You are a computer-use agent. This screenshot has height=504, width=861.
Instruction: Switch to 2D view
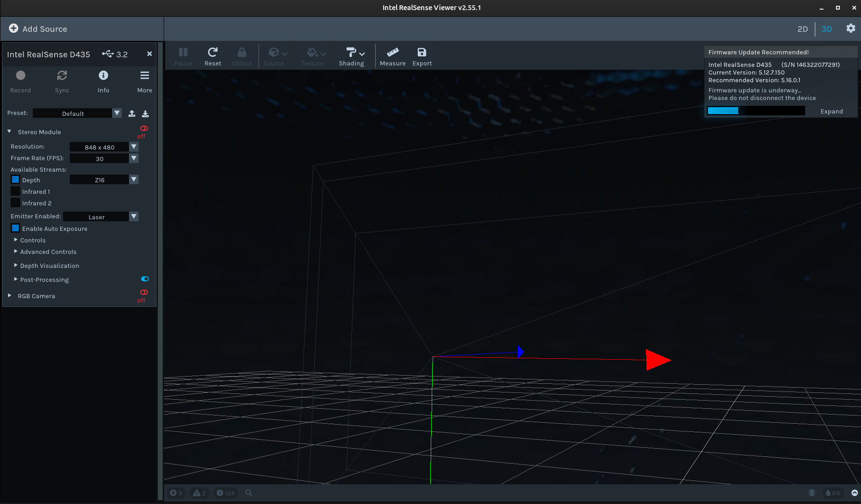802,29
